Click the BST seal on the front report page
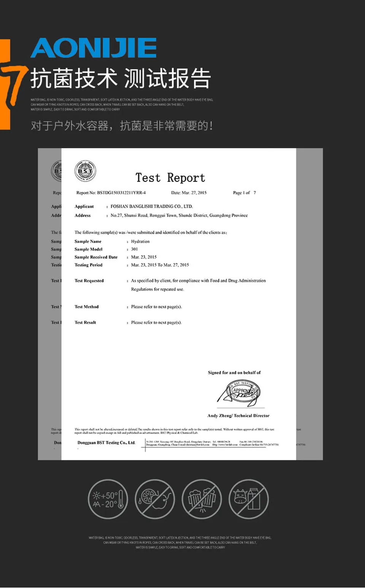This screenshot has width=365, height=588. click(85, 171)
